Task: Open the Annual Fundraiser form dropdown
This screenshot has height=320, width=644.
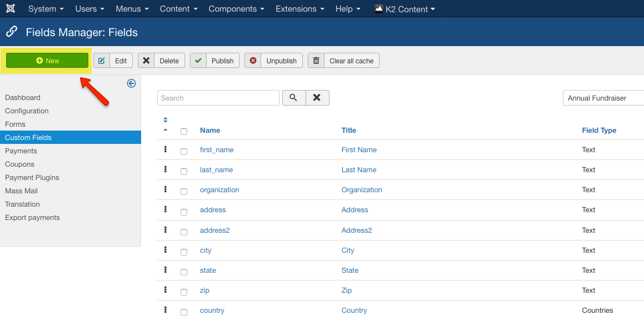Action: click(x=603, y=98)
